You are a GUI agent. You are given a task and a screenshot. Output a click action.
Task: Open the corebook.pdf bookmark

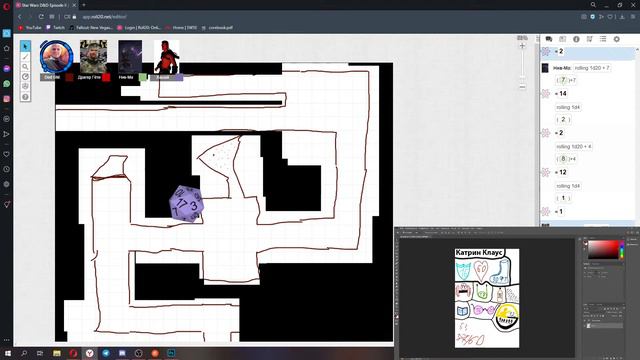[x=218, y=28]
